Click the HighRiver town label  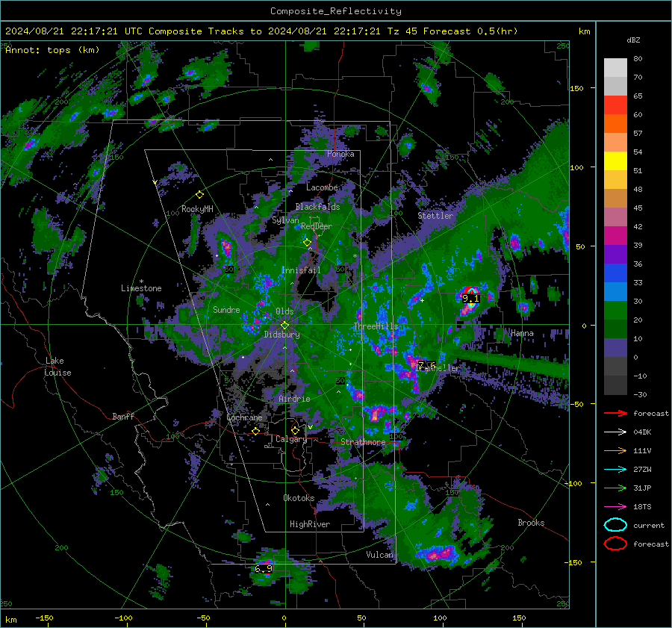(310, 524)
